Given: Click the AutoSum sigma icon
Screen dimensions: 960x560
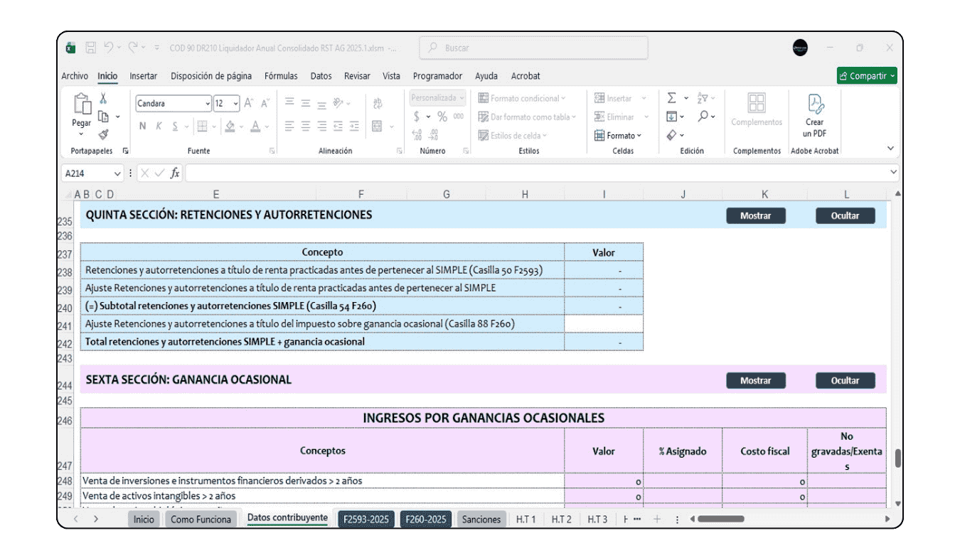Looking at the screenshot, I should point(671,98).
